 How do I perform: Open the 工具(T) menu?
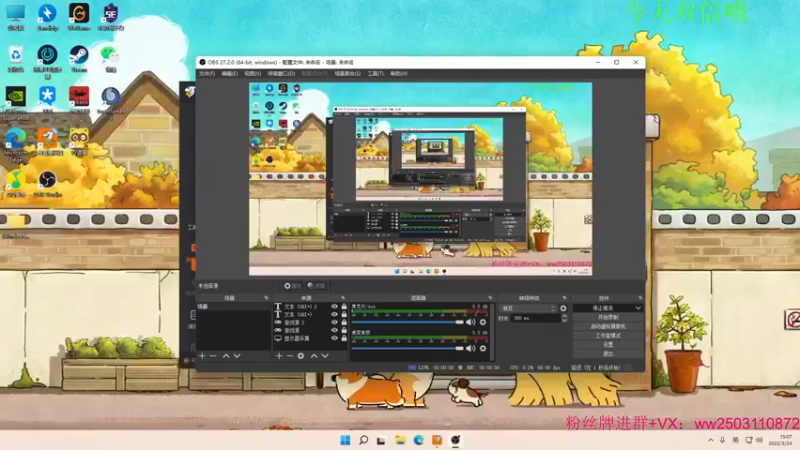pos(376,73)
